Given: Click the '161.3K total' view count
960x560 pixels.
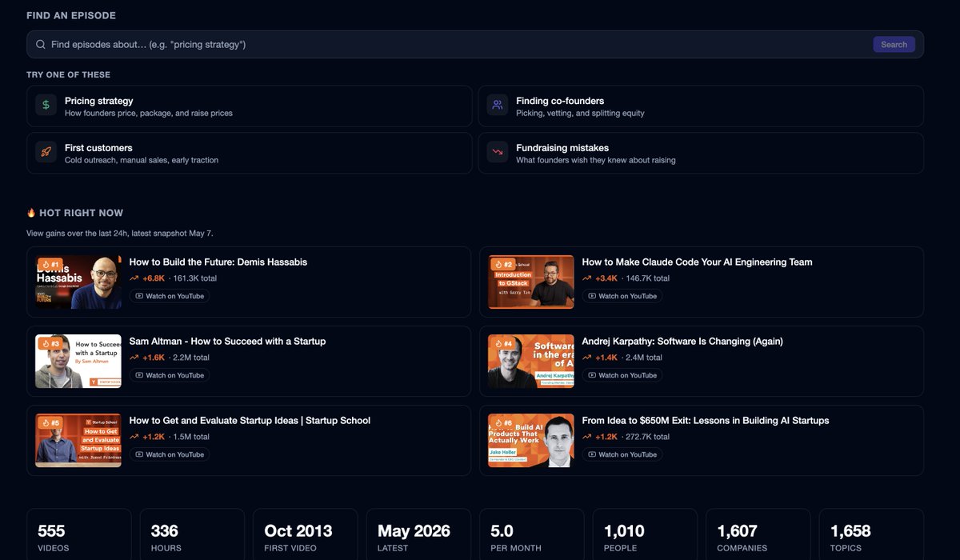Looking at the screenshot, I should (x=194, y=278).
